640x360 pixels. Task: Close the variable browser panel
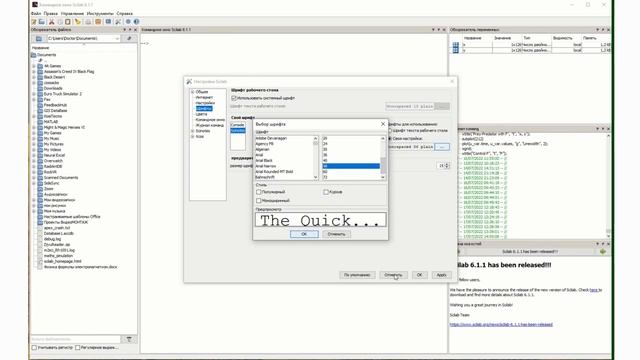(x=608, y=30)
